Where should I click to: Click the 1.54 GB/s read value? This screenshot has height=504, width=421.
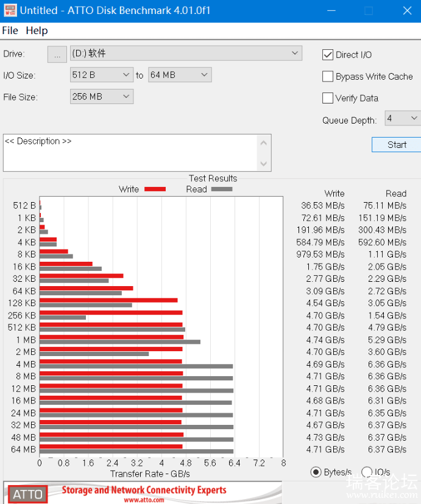coord(387,315)
